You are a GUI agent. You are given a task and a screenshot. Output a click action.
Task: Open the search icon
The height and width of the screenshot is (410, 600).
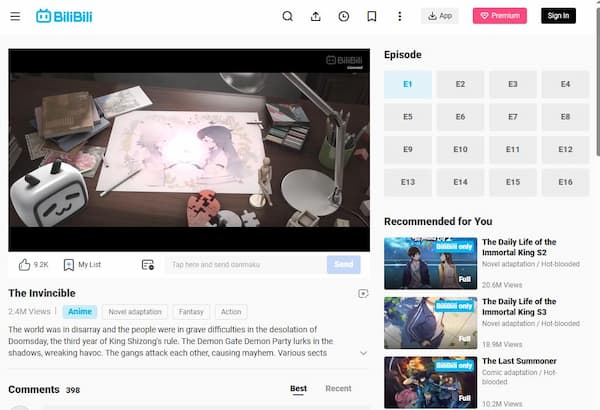click(287, 16)
